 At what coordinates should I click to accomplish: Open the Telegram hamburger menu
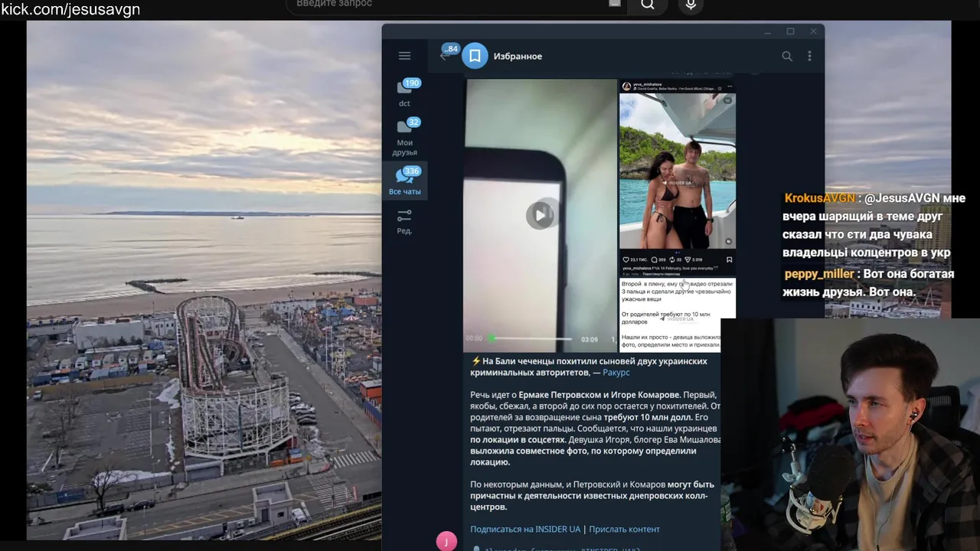coord(404,56)
